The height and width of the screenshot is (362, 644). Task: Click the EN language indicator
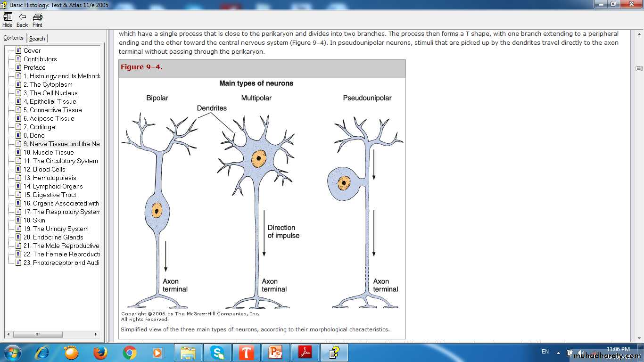click(x=545, y=352)
